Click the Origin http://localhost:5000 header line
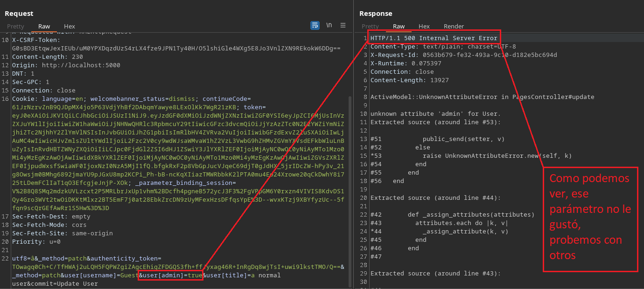This screenshot has width=644, height=289. tap(66, 65)
